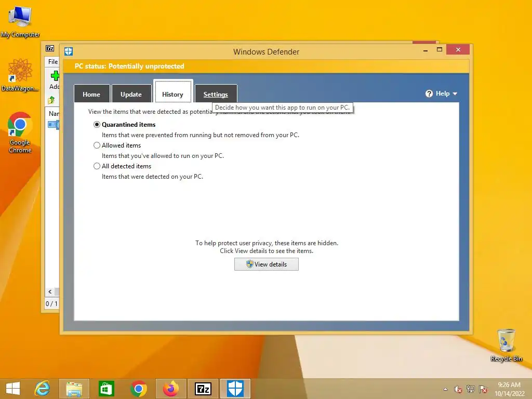Switch to the Update tab

[x=131, y=94]
